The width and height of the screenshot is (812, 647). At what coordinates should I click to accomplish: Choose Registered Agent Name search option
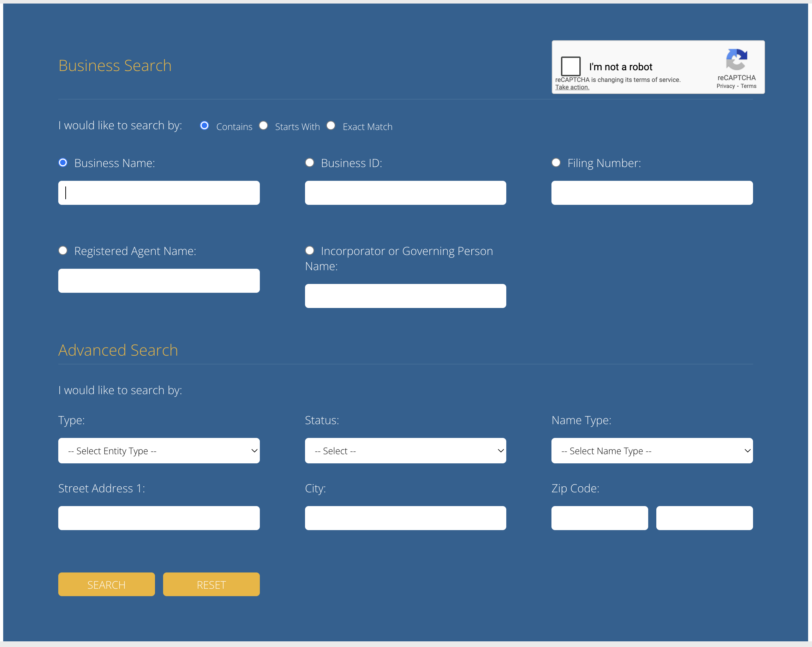(x=63, y=251)
